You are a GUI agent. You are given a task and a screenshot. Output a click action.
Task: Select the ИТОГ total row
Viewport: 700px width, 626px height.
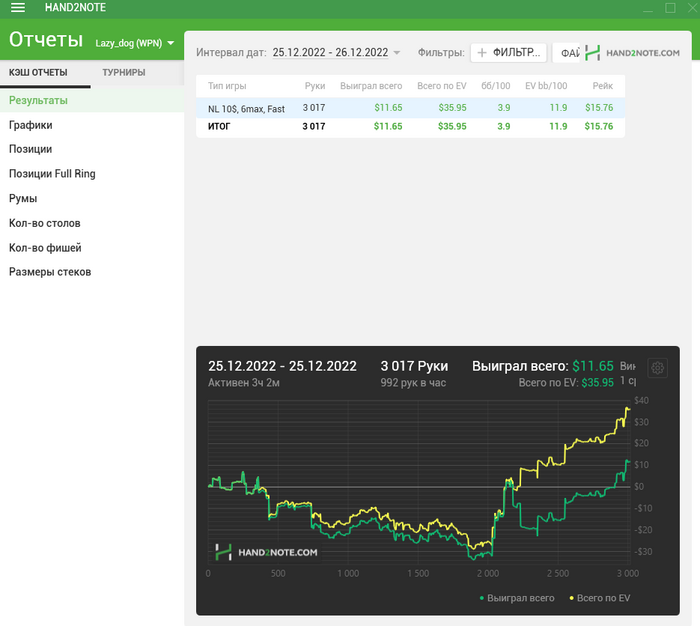(x=410, y=126)
